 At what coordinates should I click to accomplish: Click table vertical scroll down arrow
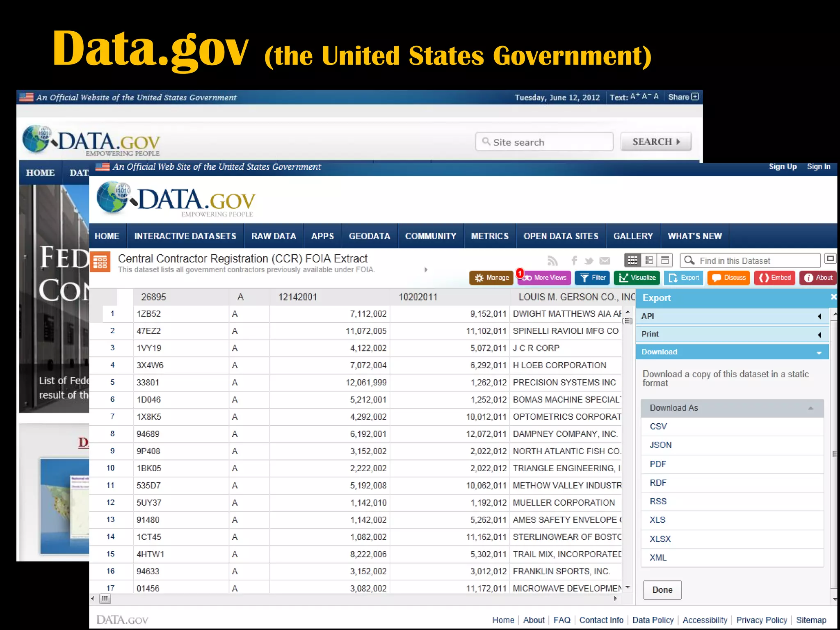coord(628,587)
